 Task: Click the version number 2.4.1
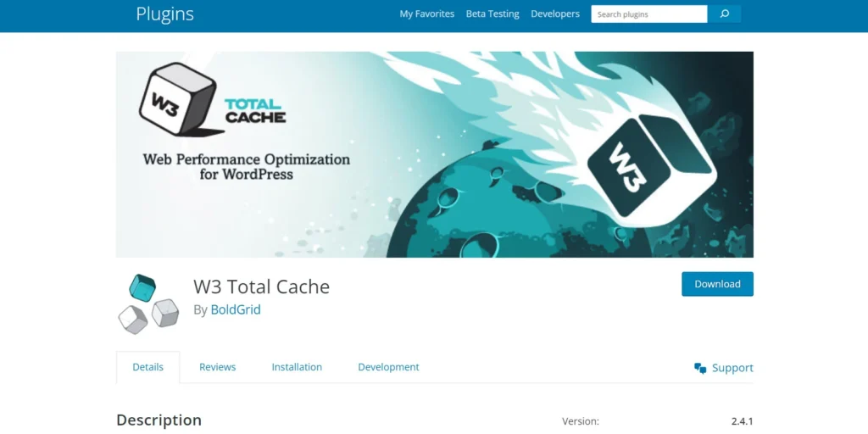[743, 421]
